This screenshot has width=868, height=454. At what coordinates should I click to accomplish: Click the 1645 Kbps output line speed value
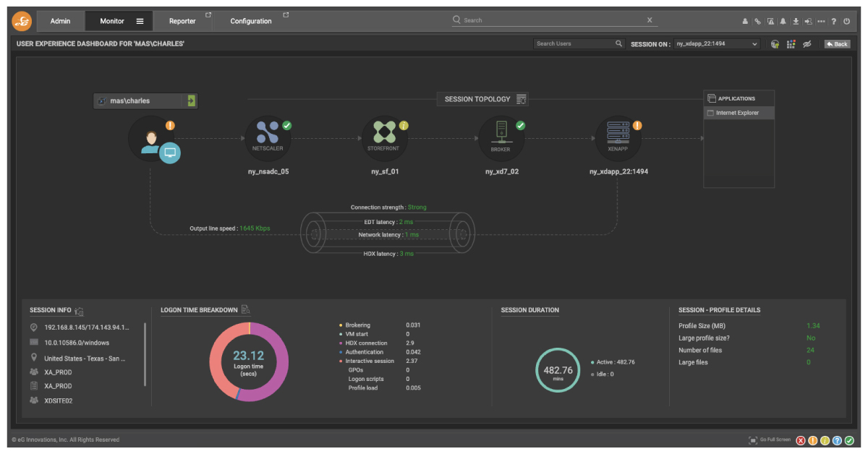tap(255, 228)
